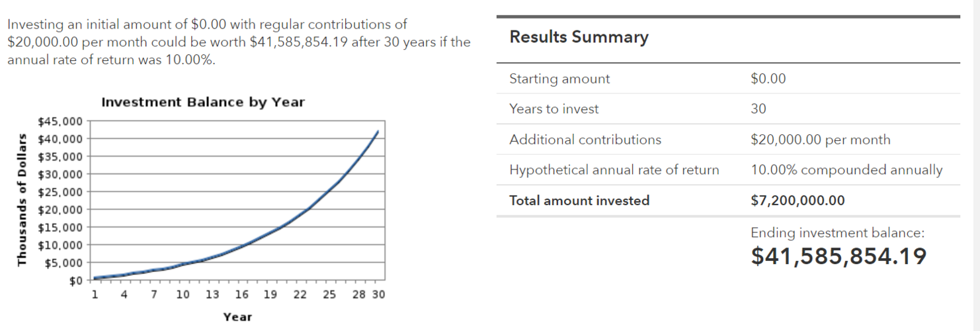Click the Ending investment balance label
This screenshot has height=331, width=980.
coord(838,233)
